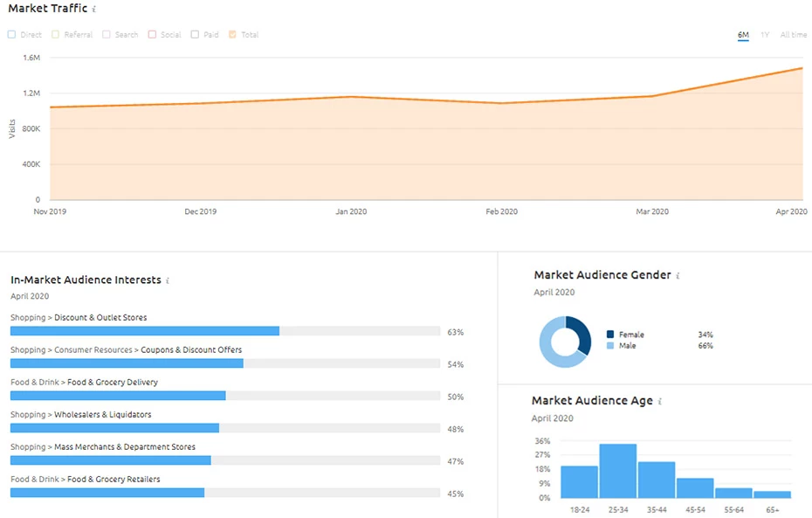Click the 'Coupons & Discount Offers' label
Image resolution: width=812 pixels, height=518 pixels.
pyautogui.click(x=191, y=350)
